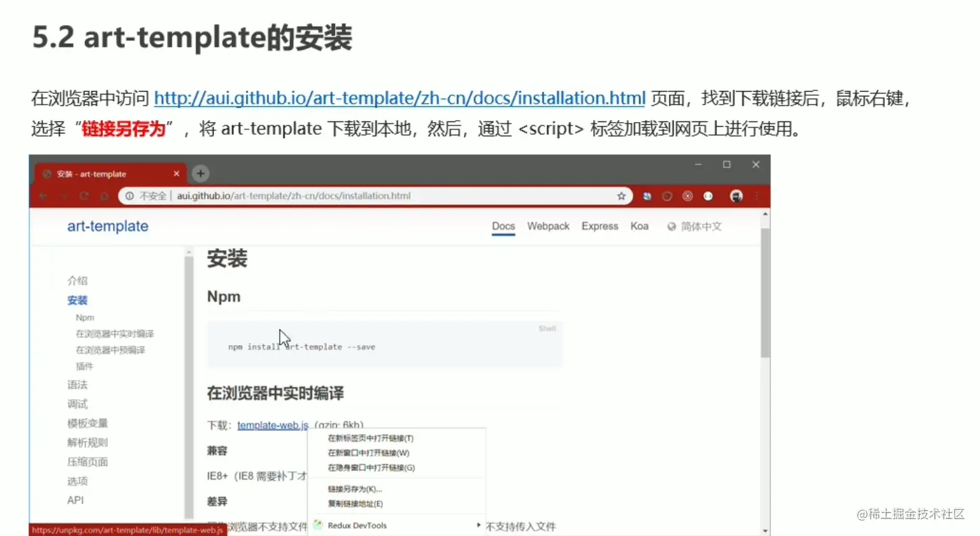Expand Redux DevTools submenu arrow
Screen dimensions: 980x536
point(479,525)
